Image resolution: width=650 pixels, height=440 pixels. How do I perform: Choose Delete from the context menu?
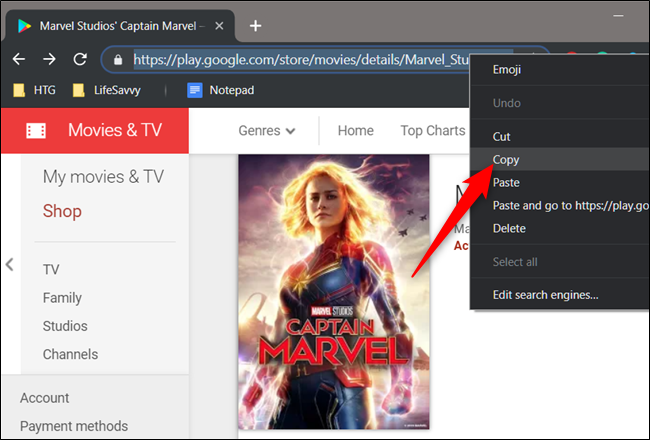(560, 228)
